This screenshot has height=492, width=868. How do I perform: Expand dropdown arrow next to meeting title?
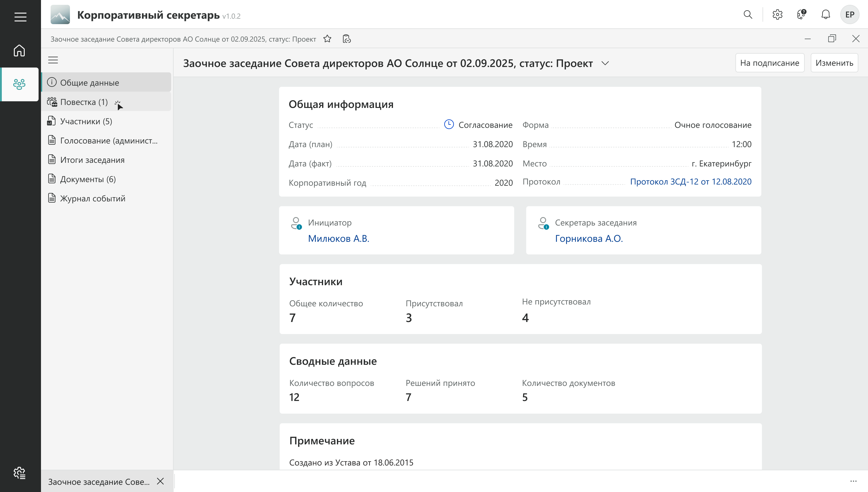pyautogui.click(x=605, y=63)
